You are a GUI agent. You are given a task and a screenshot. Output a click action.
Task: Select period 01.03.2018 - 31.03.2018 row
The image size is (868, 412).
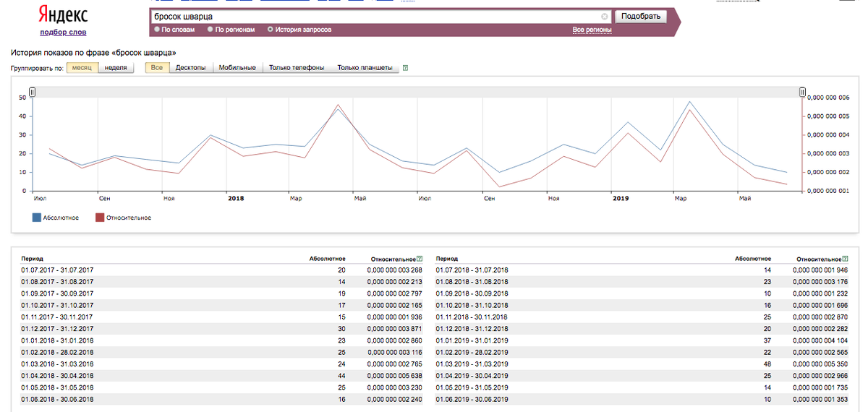point(223,364)
